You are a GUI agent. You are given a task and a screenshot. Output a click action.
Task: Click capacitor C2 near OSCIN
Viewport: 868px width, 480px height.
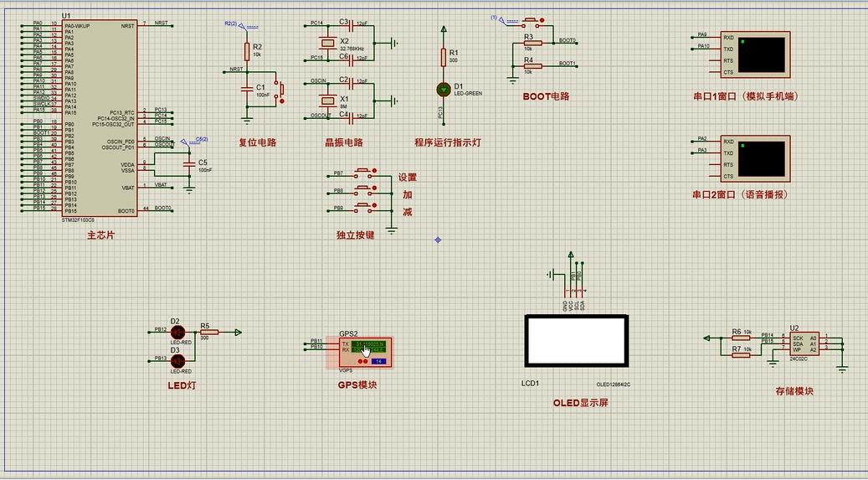click(352, 83)
